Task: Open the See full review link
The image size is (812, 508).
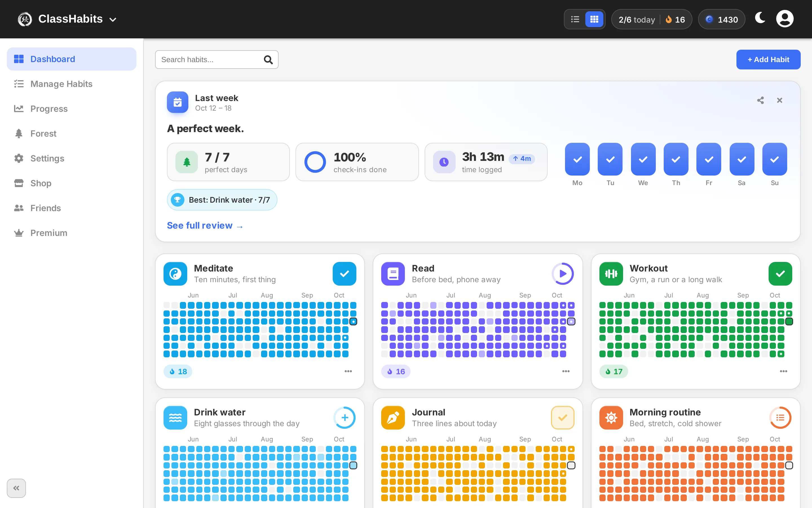Action: [205, 225]
